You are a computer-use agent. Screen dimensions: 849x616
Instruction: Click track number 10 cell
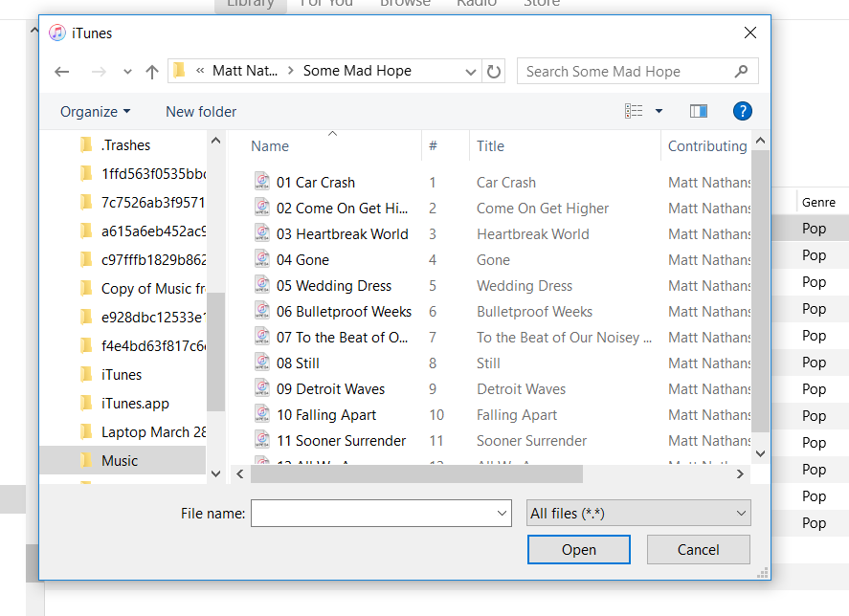tap(436, 415)
